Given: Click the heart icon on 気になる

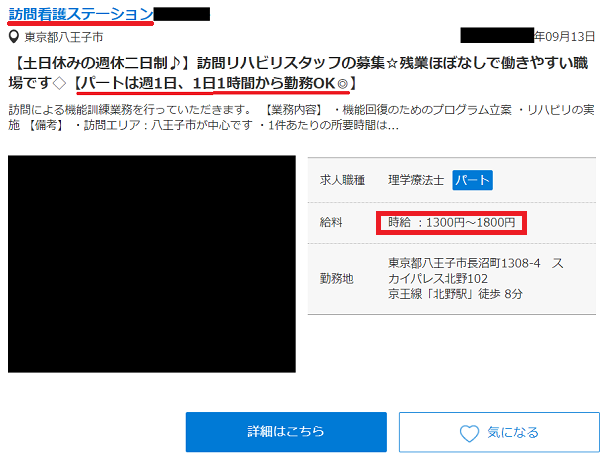Looking at the screenshot, I should click(x=469, y=433).
